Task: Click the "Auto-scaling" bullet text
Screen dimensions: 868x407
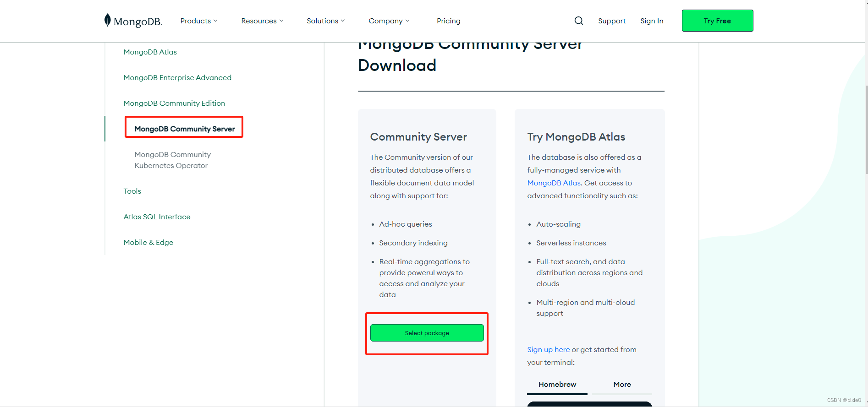Action: click(x=558, y=224)
